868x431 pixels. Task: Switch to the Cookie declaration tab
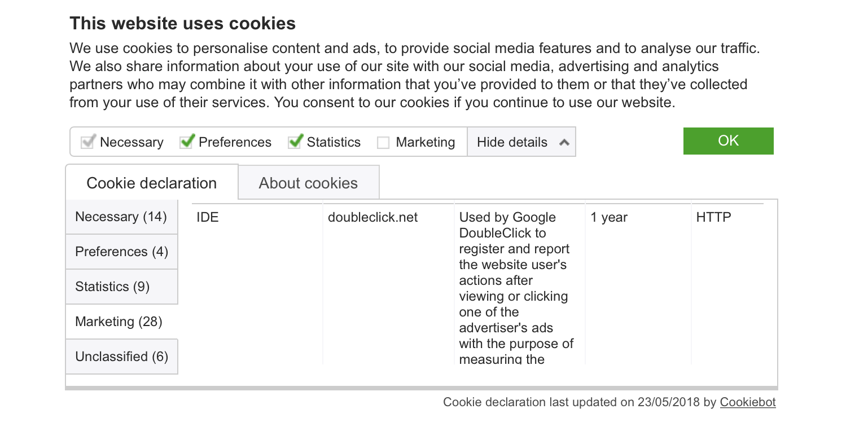tap(151, 183)
